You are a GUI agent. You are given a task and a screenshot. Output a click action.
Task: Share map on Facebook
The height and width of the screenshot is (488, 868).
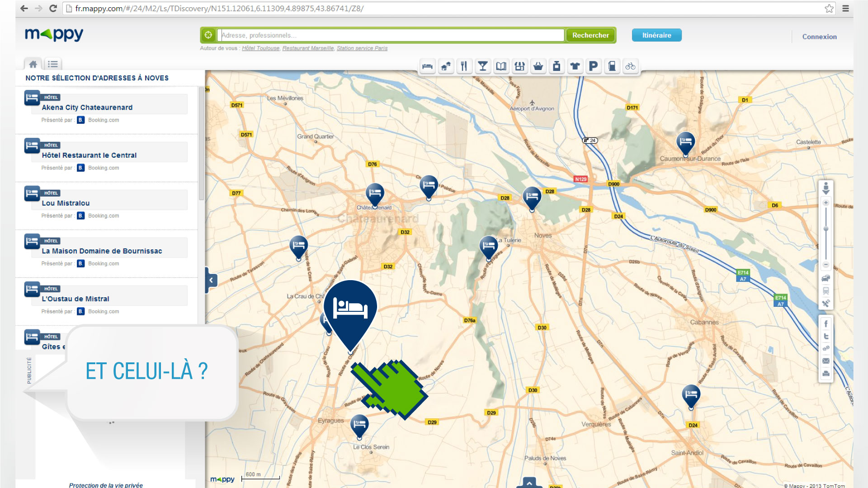(826, 324)
